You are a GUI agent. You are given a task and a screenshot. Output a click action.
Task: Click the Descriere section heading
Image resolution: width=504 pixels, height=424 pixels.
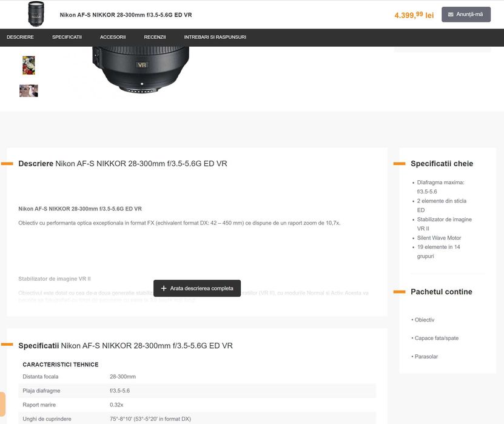123,164
